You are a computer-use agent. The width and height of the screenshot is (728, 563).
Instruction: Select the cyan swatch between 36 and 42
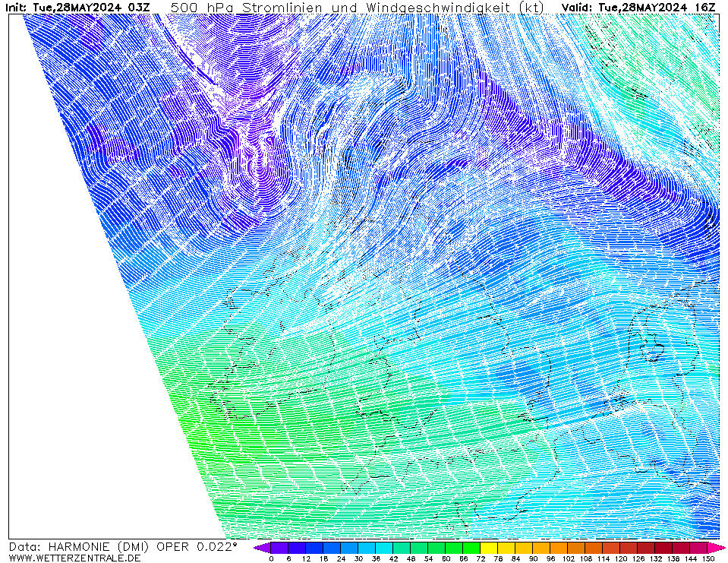384,548
